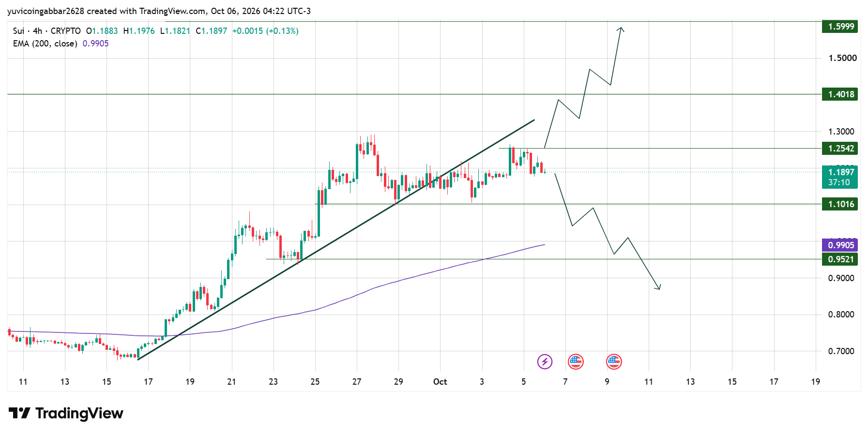Screen dimensions: 868x435
Task: Click the date 27 on time axis
Action: 357,382
